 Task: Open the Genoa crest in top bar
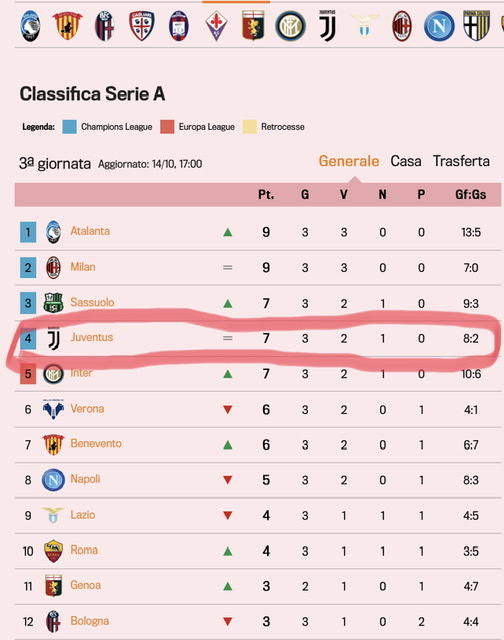click(253, 25)
